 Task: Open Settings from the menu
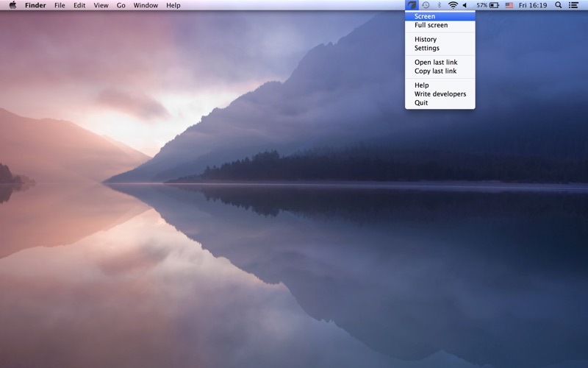click(x=440, y=48)
